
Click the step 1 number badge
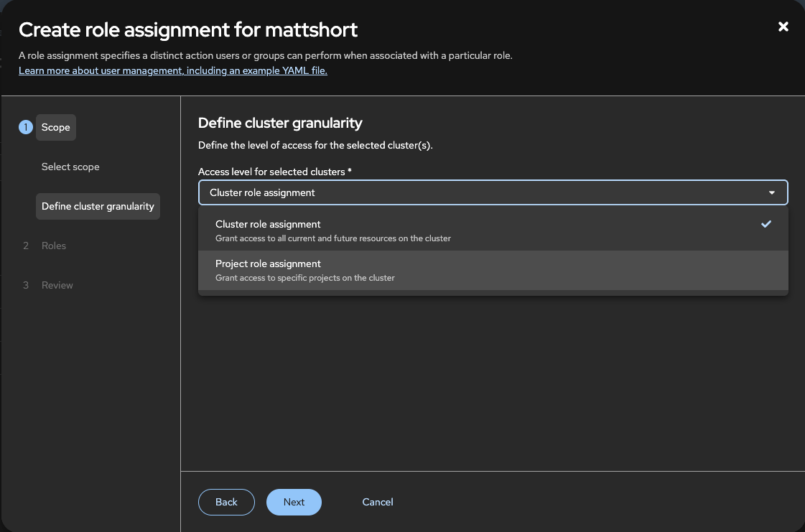[26, 127]
